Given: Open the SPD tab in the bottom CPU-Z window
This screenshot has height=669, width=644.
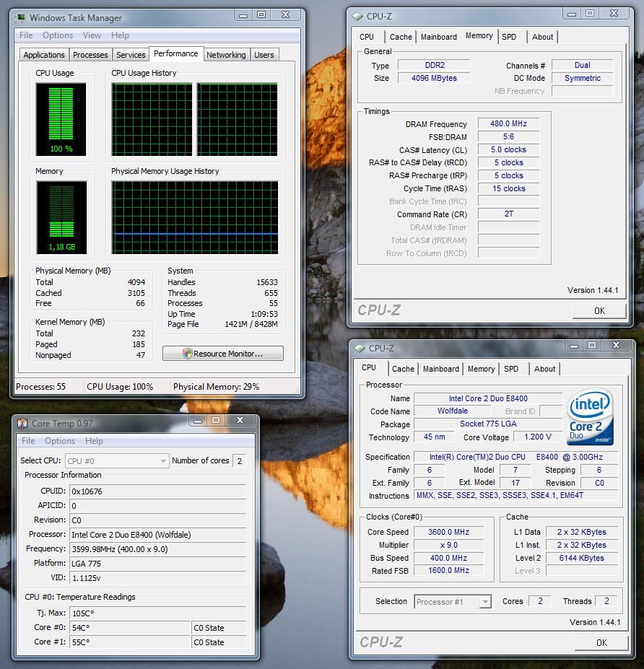Looking at the screenshot, I should [x=511, y=369].
